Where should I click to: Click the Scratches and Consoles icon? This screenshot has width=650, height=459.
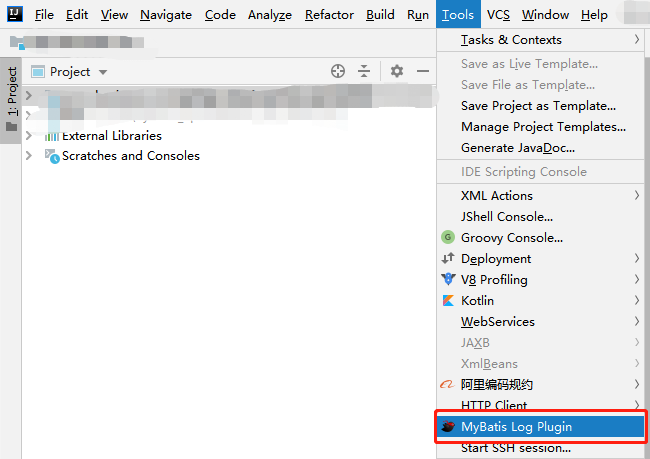click(x=52, y=156)
